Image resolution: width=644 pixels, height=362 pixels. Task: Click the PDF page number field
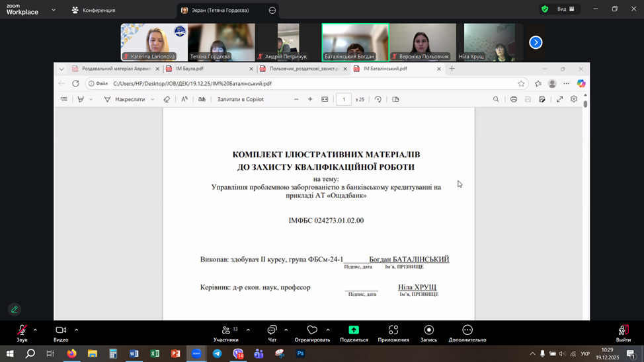(343, 99)
